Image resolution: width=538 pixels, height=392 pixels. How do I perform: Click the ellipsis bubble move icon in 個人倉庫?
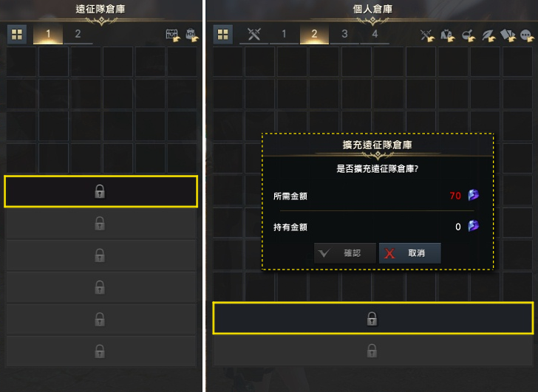coord(527,35)
